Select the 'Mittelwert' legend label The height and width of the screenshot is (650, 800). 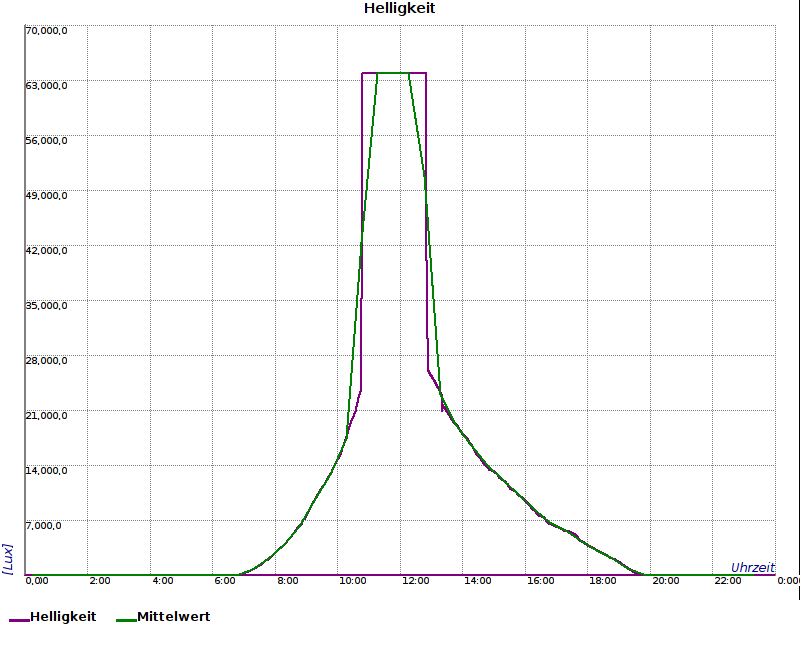click(x=173, y=617)
